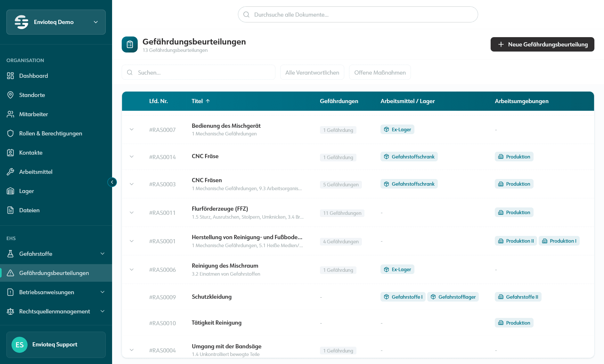Open the Dashboard from the sidebar
The height and width of the screenshot is (364, 604).
click(34, 76)
